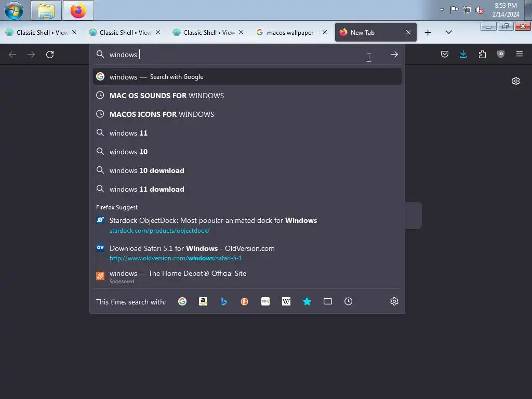Close the macos wallpaper tab
Image resolution: width=532 pixels, height=399 pixels.
pyautogui.click(x=325, y=32)
